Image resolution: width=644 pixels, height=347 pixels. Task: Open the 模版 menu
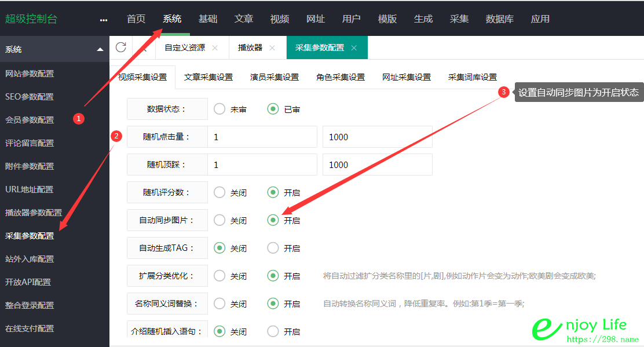(387, 19)
